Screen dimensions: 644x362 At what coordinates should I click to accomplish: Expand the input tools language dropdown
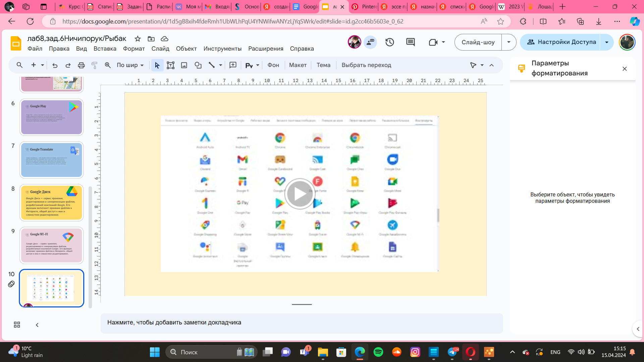point(258,65)
